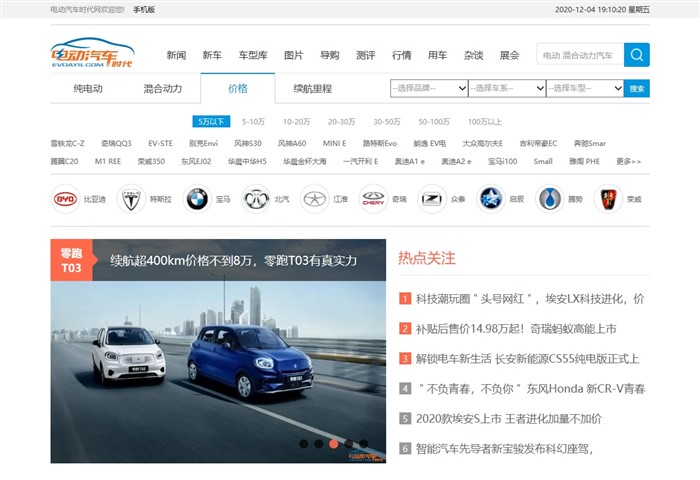The image size is (700, 480).
Task: Open the 展会 menu item
Action: pos(509,55)
